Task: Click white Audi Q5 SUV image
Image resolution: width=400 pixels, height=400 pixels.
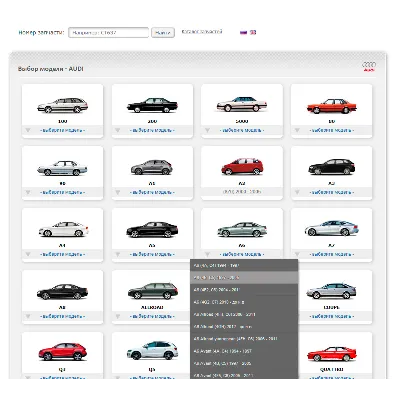Action: (x=152, y=350)
